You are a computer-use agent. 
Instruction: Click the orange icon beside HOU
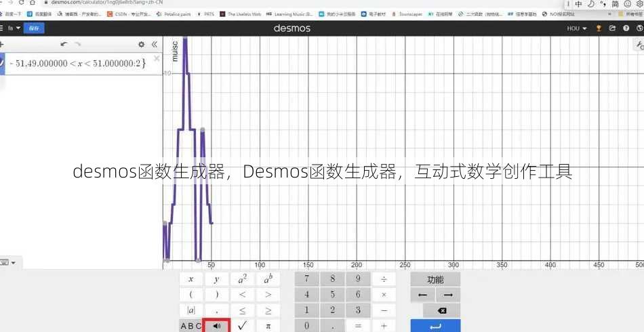coord(599,28)
